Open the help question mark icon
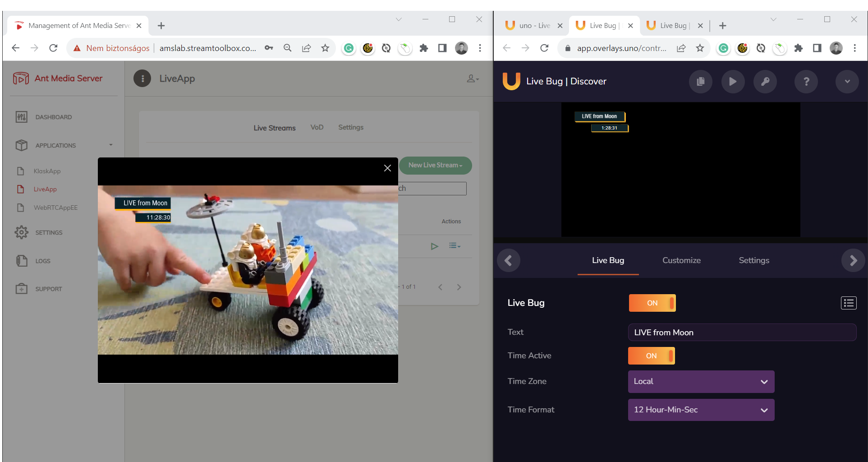The height and width of the screenshot is (462, 868). tap(806, 82)
